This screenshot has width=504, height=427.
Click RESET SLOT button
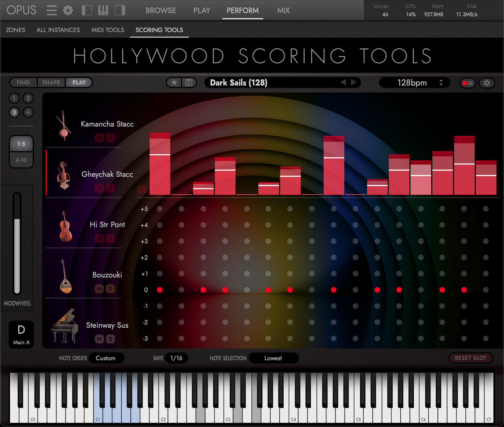pos(471,358)
